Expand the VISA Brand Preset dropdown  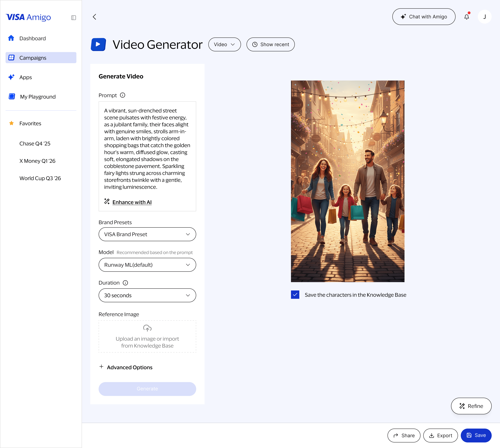pyautogui.click(x=147, y=234)
